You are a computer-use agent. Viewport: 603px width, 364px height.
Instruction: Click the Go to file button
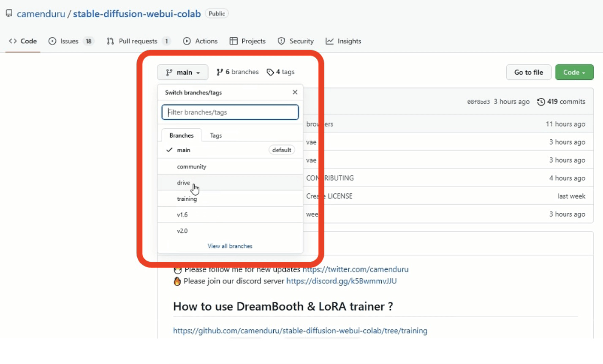pos(528,72)
